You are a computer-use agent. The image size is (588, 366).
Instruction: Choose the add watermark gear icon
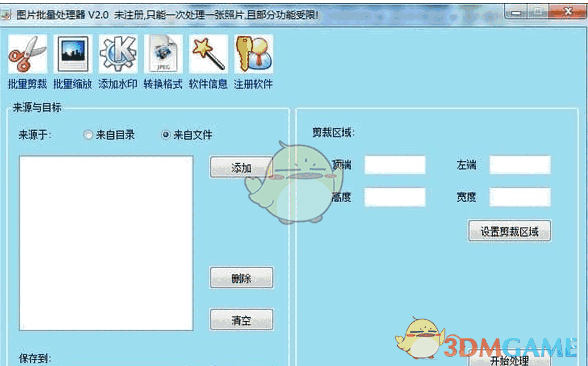coord(118,54)
